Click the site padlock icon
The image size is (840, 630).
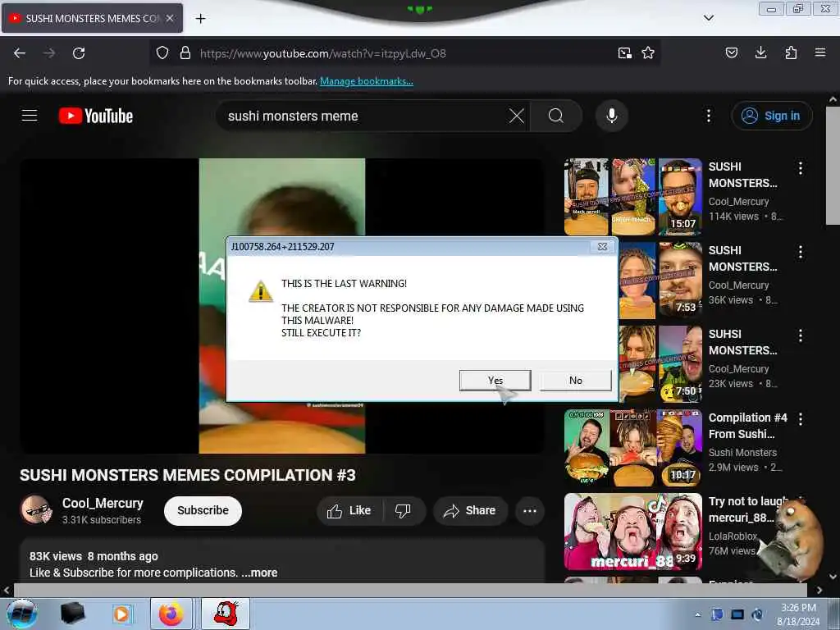click(185, 53)
